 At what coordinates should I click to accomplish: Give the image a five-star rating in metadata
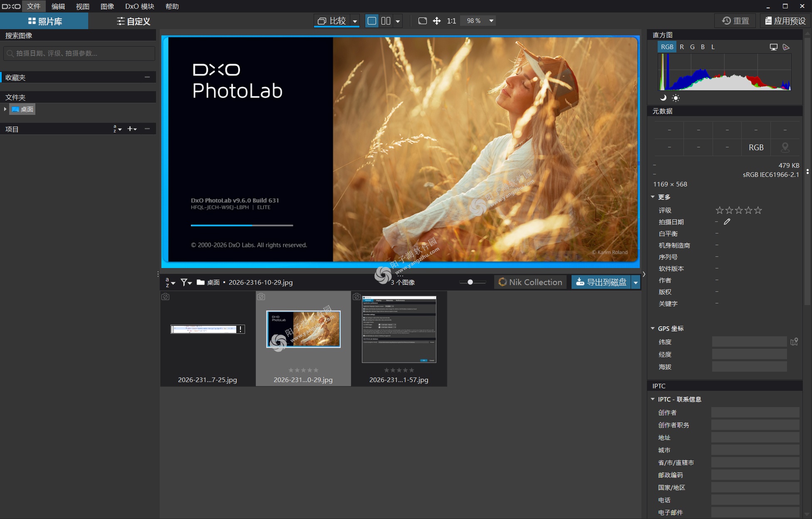click(x=758, y=210)
